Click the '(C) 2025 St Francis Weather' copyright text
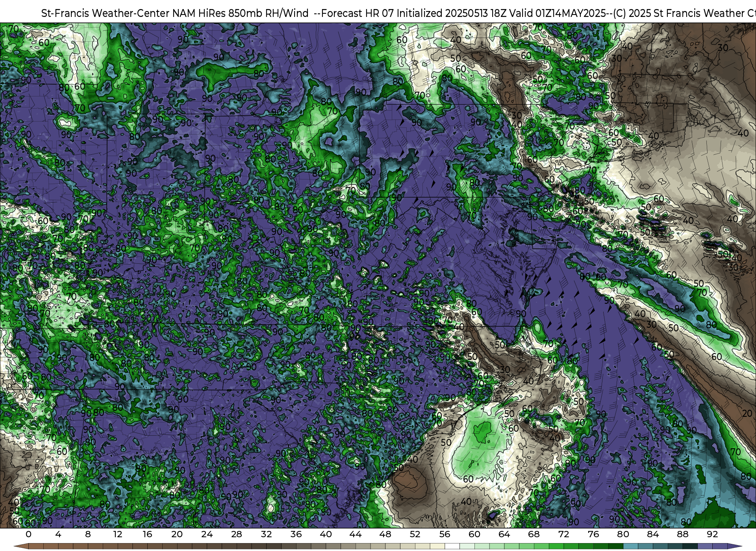This screenshot has height=551, width=756. (x=680, y=13)
